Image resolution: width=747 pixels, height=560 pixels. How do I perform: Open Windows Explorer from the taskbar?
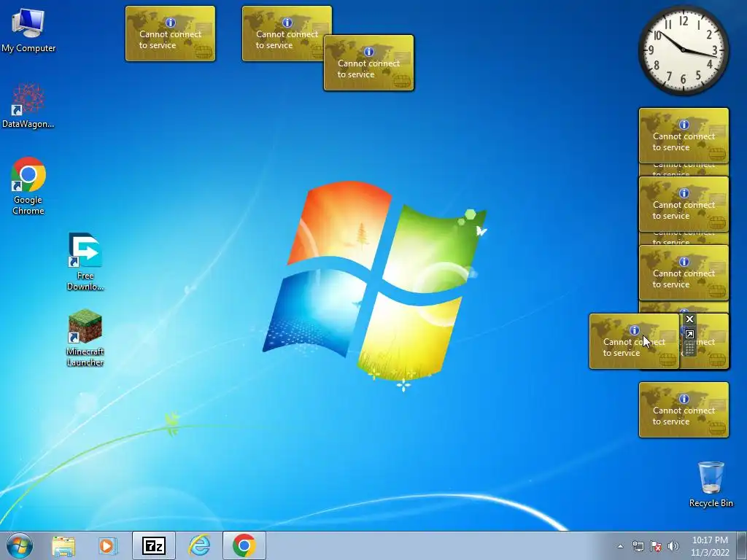coord(63,545)
